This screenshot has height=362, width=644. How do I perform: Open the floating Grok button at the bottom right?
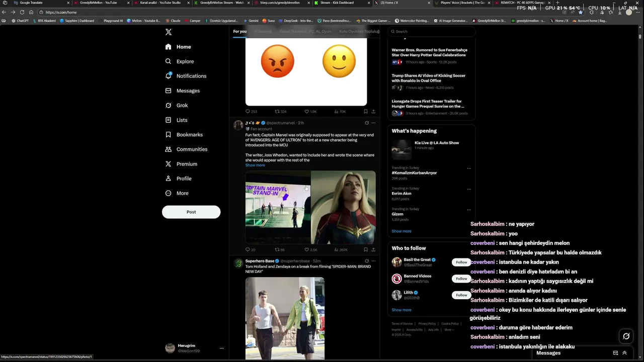pos(626,336)
